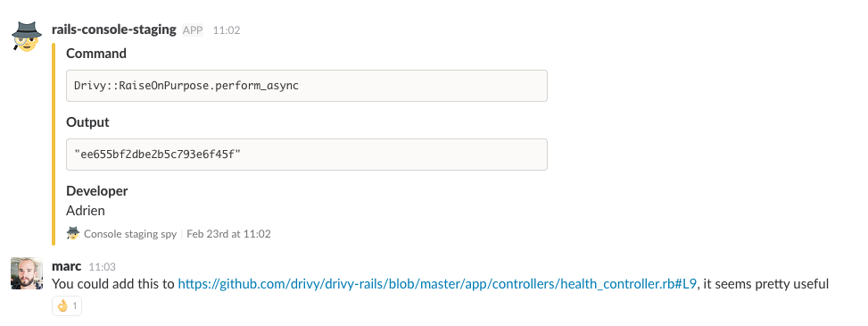Click the Command field heading

(96, 54)
